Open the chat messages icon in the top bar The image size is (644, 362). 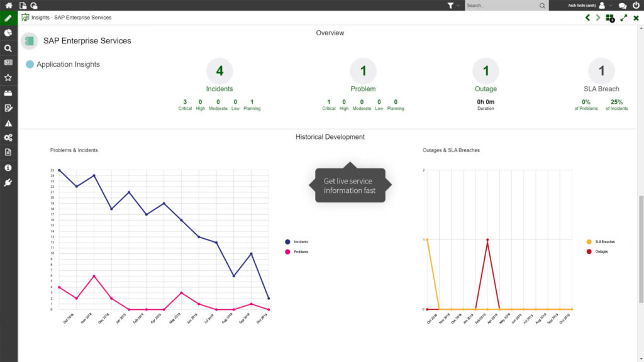click(x=621, y=5)
